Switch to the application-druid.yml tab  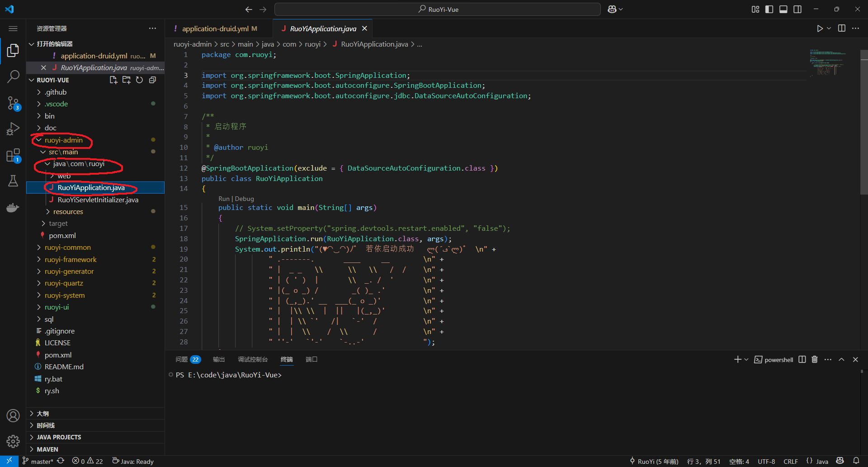(x=215, y=29)
